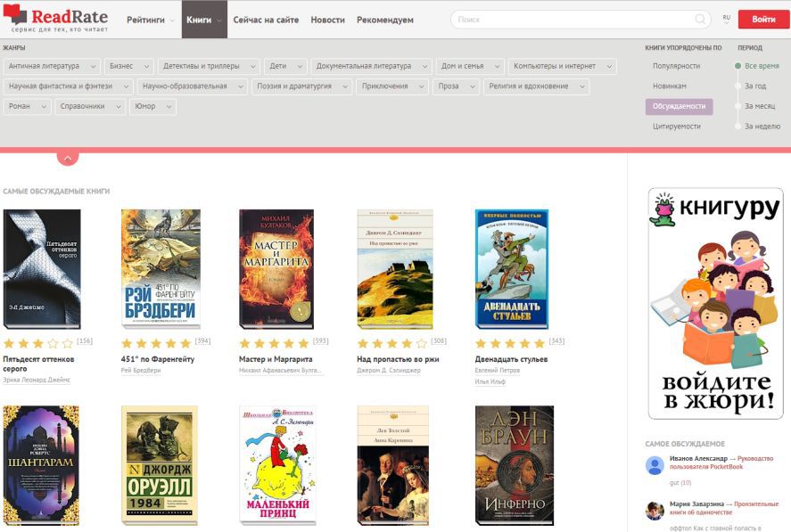
Task: Click the search magnifier icon
Action: pyautogui.click(x=700, y=20)
